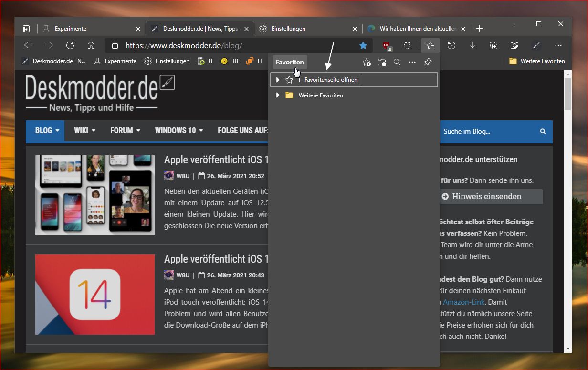Image resolution: width=588 pixels, height=370 pixels.
Task: Open the extensions puzzle icon
Action: click(x=407, y=45)
